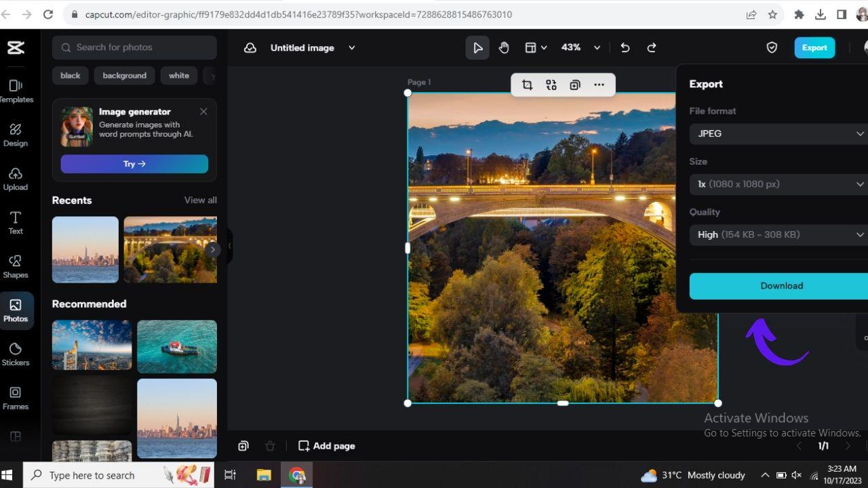Go to previous page arrow

[799, 446]
